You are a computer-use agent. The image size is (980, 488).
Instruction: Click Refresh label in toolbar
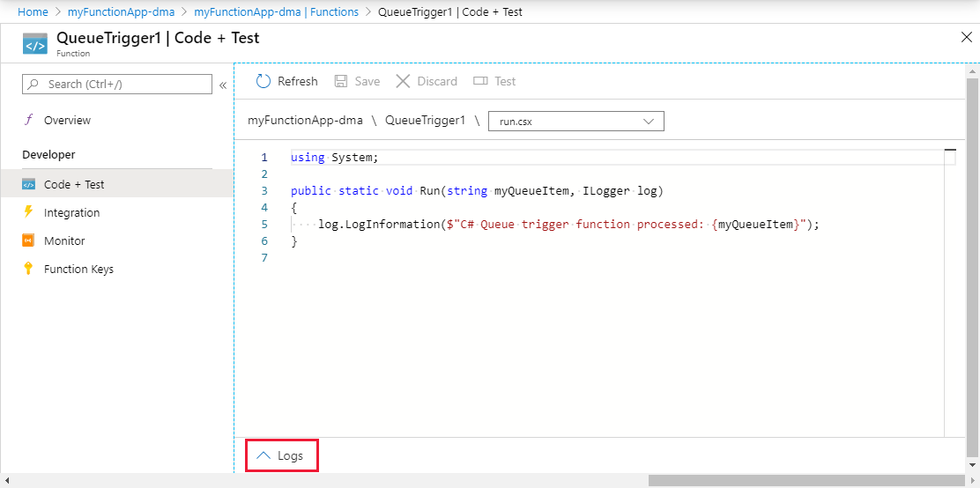(x=298, y=81)
